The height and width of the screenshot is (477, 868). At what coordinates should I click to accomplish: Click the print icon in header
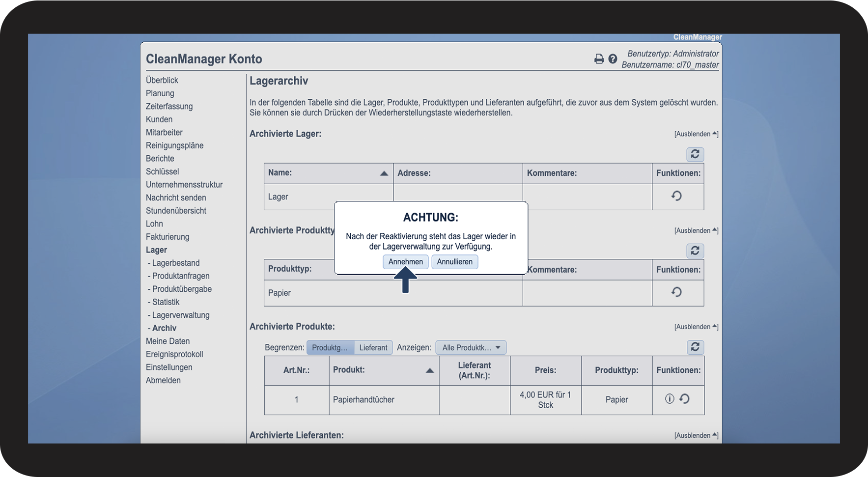click(599, 59)
